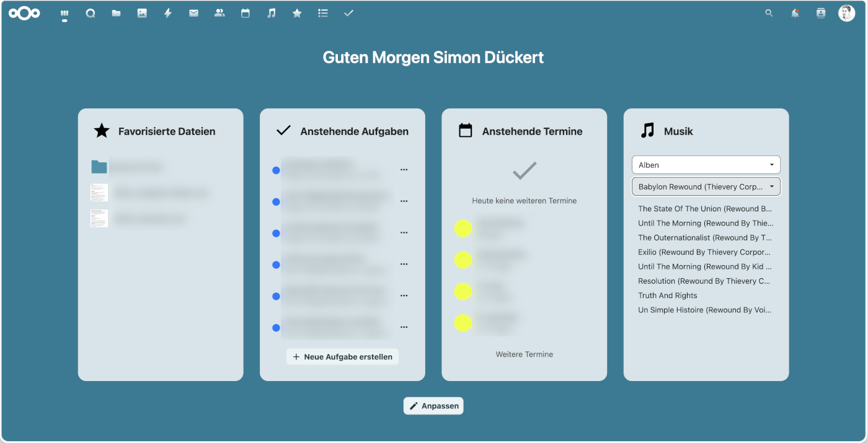868x443 pixels.
Task: Play The State Of The Union track
Action: pos(706,209)
